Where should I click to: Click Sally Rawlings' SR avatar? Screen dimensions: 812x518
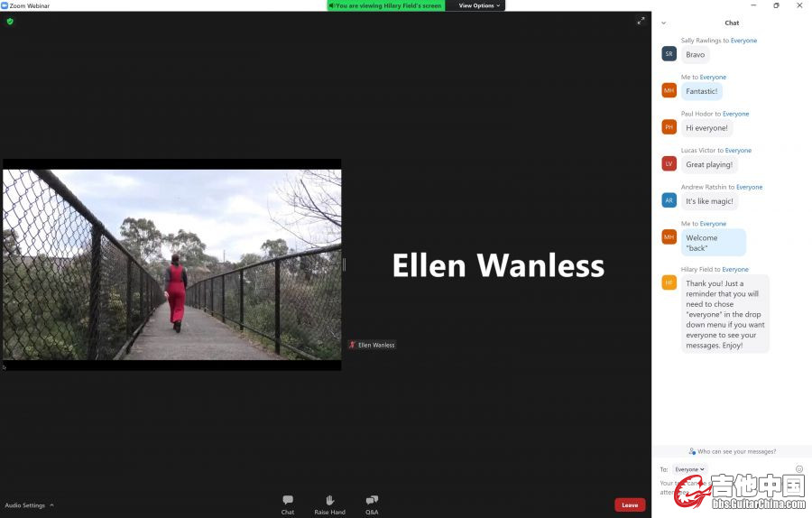click(669, 54)
